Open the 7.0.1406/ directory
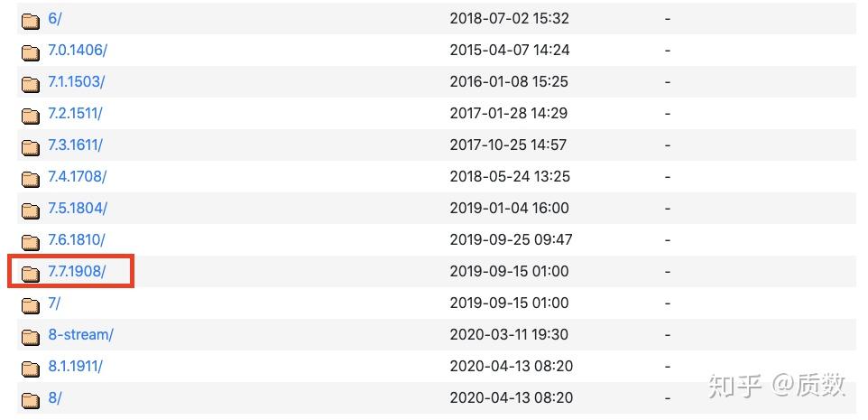This screenshot has height=420, width=868. [77, 51]
